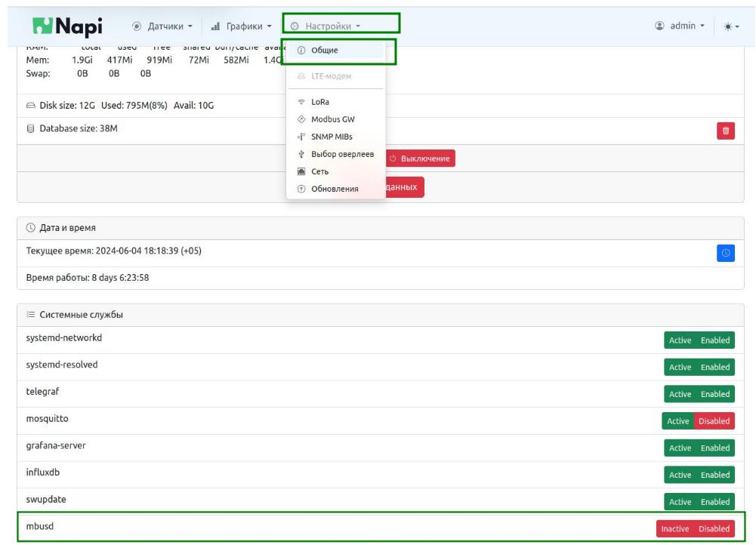
Task: Toggle telegraf Enabled status badge
Action: click(x=714, y=394)
